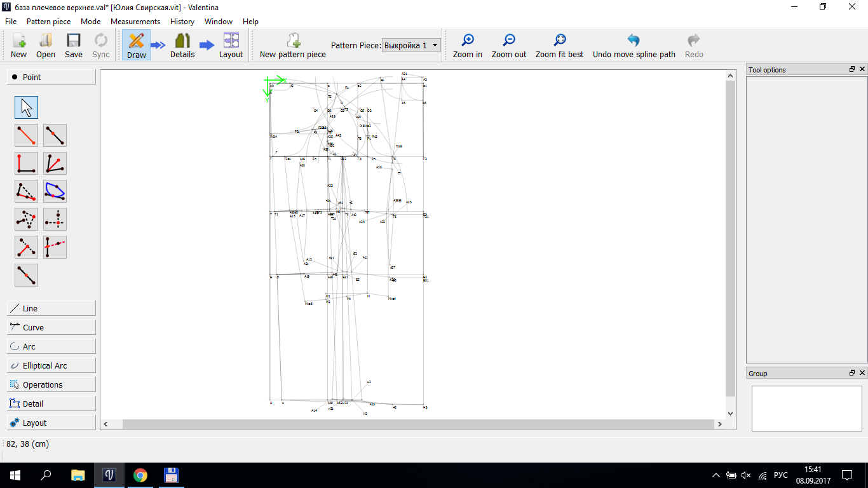
Task: Expand the Operations tools section
Action: tap(51, 384)
